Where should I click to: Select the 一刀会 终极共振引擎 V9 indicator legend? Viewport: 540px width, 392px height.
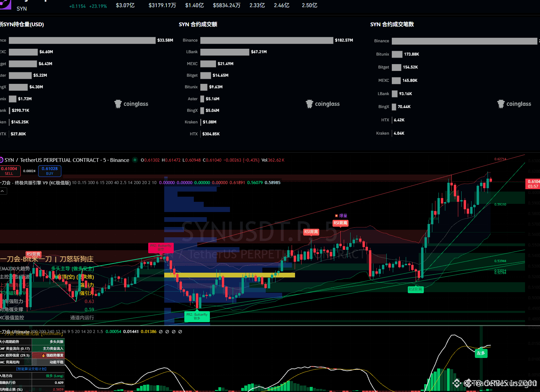click(35, 183)
